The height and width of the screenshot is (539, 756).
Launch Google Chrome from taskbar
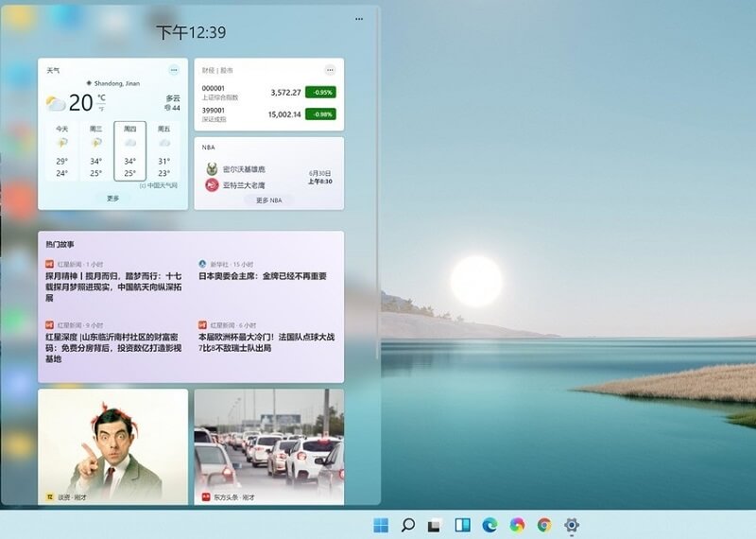pos(544,525)
